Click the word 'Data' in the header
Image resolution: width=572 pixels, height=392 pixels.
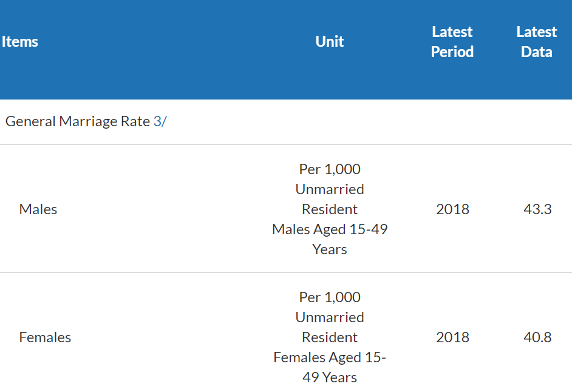pyautogui.click(x=536, y=52)
